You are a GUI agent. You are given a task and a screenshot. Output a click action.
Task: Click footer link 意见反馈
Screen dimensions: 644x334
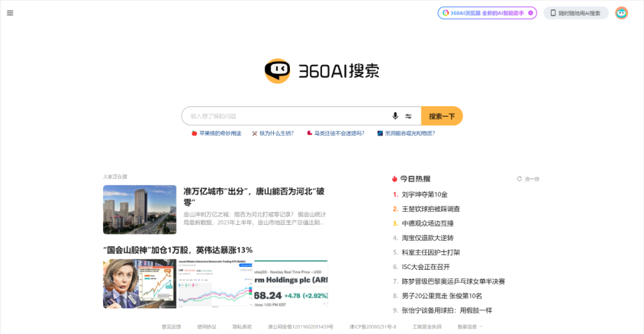[x=171, y=327]
